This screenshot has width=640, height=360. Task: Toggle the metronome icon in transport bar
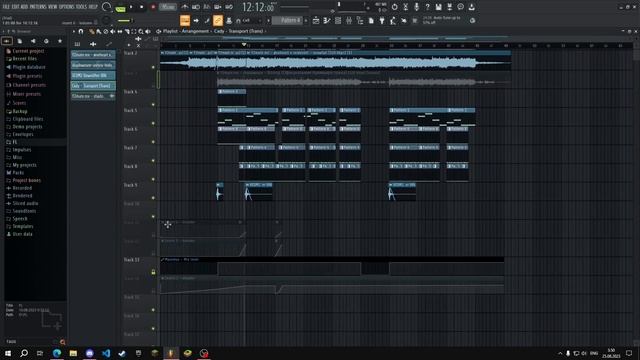pos(185,7)
